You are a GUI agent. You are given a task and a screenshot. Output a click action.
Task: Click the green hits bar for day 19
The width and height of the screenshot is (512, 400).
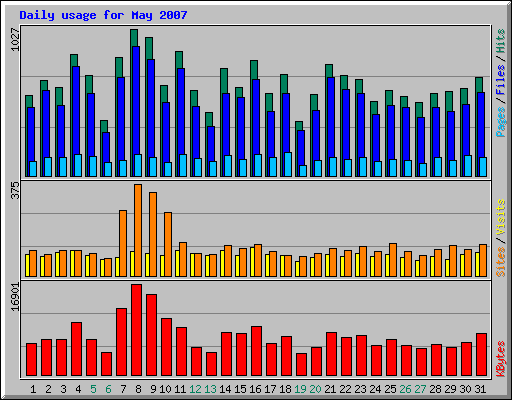click(x=299, y=126)
